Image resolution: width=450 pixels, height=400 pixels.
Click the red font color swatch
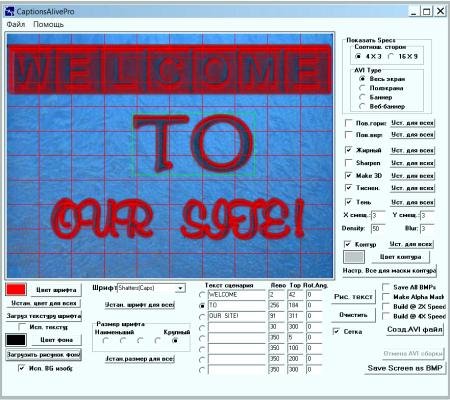[x=16, y=289]
